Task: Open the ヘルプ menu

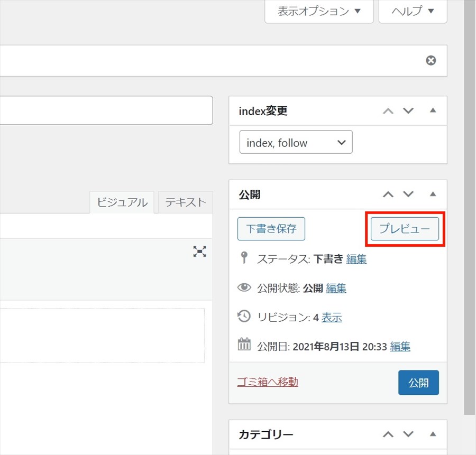Action: (x=413, y=11)
